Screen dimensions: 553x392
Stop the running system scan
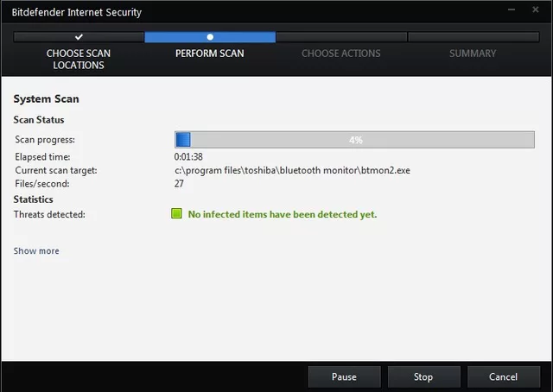(x=424, y=376)
